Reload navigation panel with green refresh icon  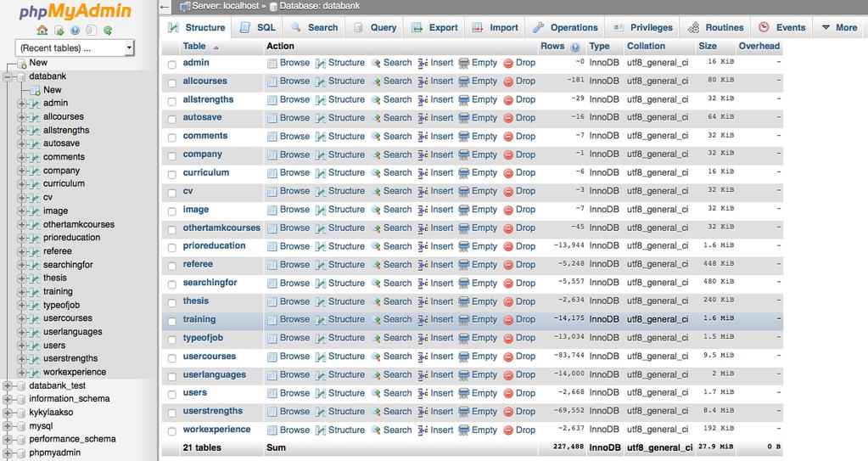point(108,31)
